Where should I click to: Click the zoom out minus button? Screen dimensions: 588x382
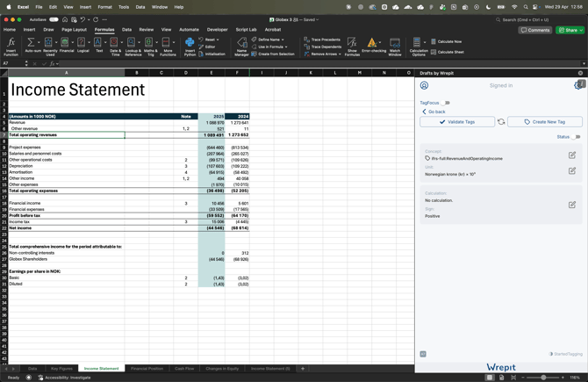click(523, 378)
